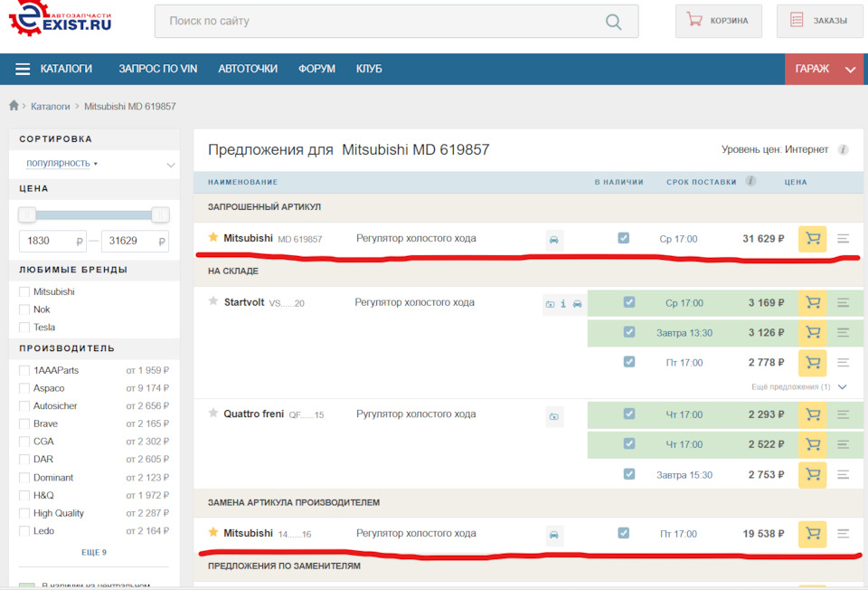
Task: Click the minimum price field 1830
Action: 52,241
